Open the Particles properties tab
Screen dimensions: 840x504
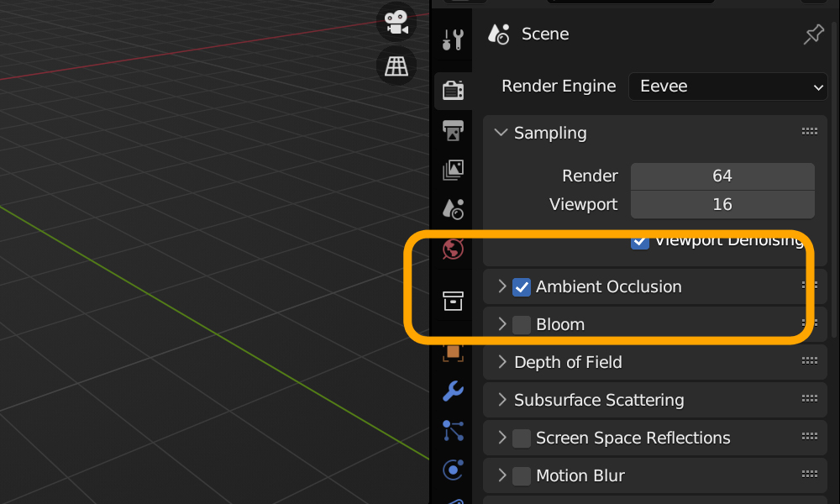click(454, 431)
